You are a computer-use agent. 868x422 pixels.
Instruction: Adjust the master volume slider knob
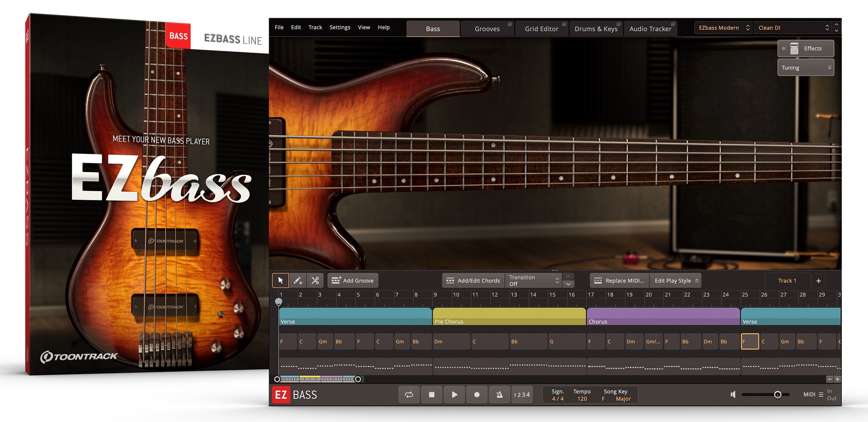coord(777,395)
